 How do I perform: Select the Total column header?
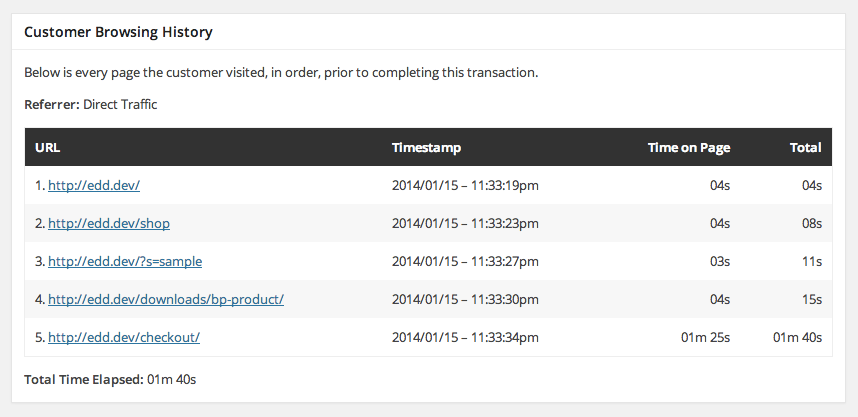(805, 148)
